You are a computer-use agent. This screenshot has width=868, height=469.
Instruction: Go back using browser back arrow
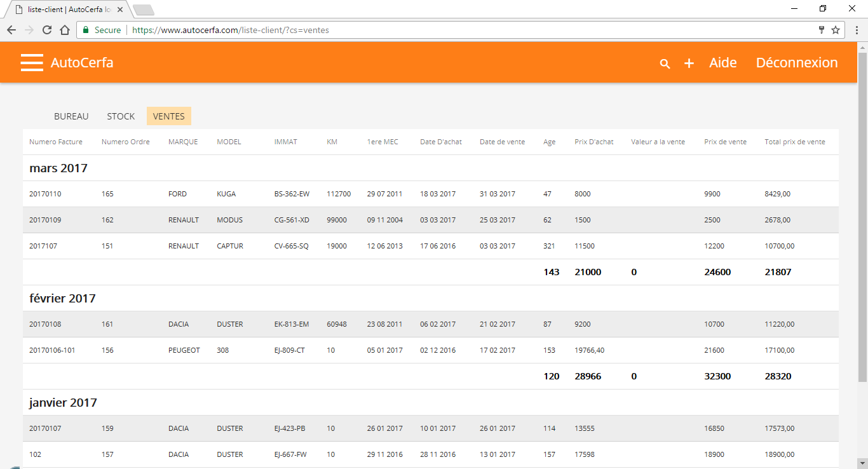(x=11, y=30)
